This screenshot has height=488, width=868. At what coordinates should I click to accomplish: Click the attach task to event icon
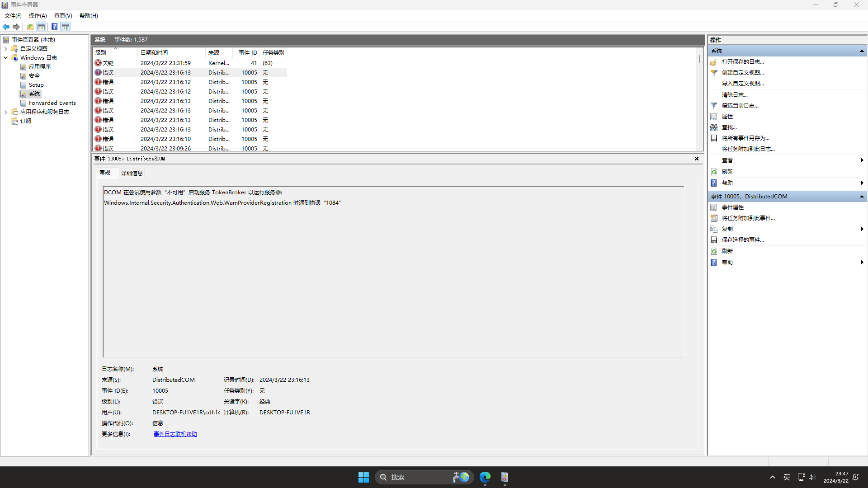tap(714, 218)
